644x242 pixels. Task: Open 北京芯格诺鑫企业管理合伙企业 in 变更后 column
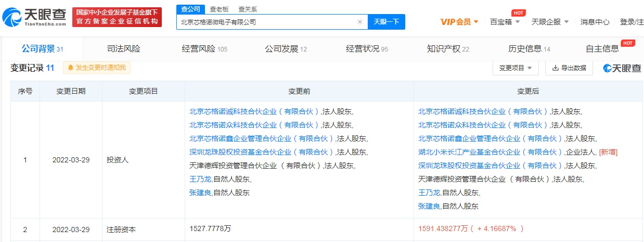[491, 138]
